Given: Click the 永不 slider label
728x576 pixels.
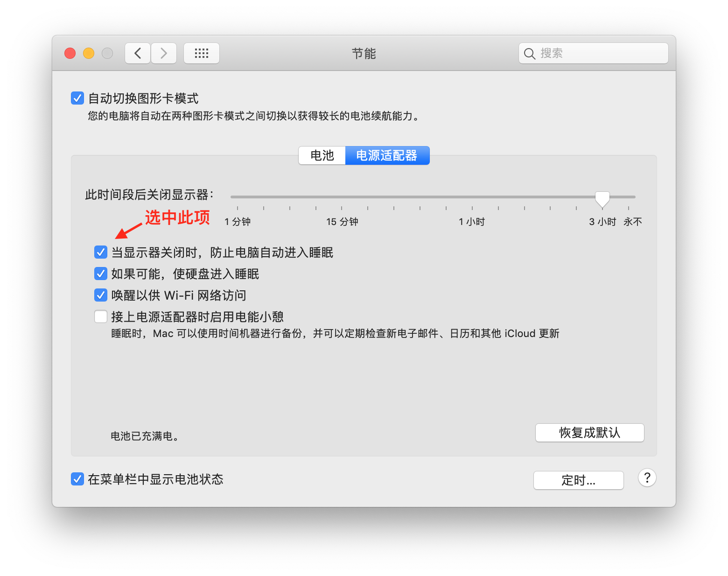Looking at the screenshot, I should (633, 222).
